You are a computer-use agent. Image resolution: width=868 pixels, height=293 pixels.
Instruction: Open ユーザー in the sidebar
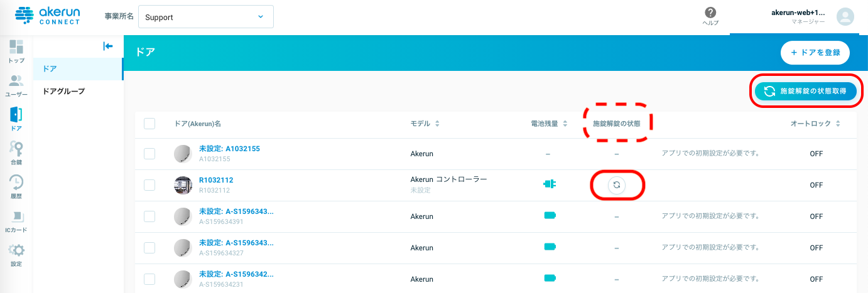pos(16,85)
